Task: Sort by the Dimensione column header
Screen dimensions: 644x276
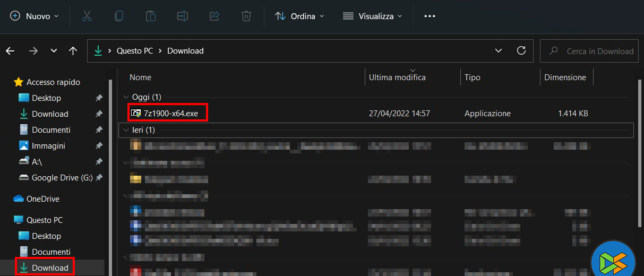Action: tap(566, 77)
